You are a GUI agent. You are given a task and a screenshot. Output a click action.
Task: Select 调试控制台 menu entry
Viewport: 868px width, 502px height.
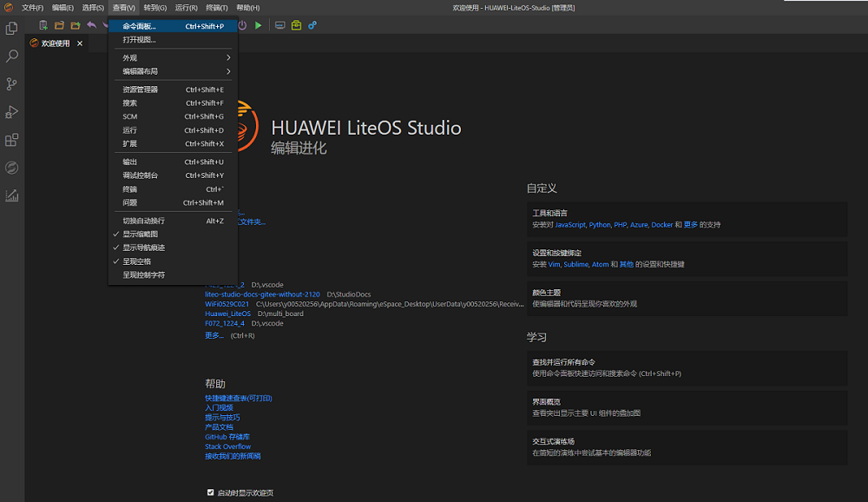[173, 175]
